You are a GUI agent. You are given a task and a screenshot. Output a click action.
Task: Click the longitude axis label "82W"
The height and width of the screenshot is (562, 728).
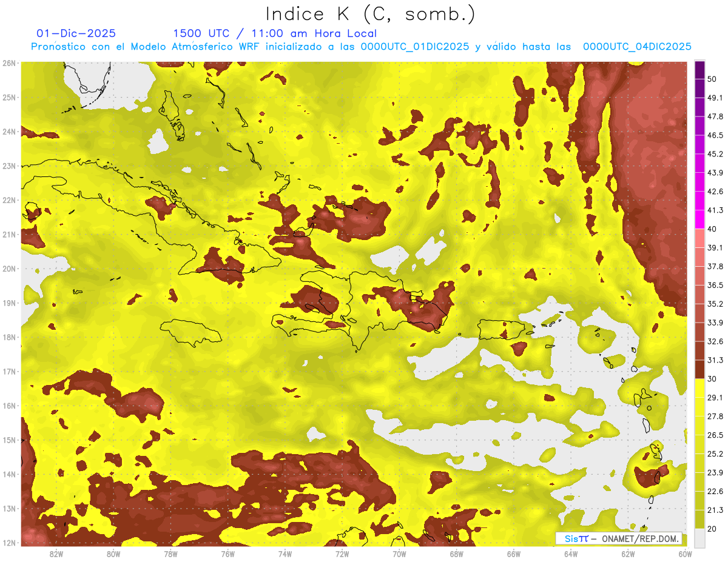pyautogui.click(x=56, y=554)
